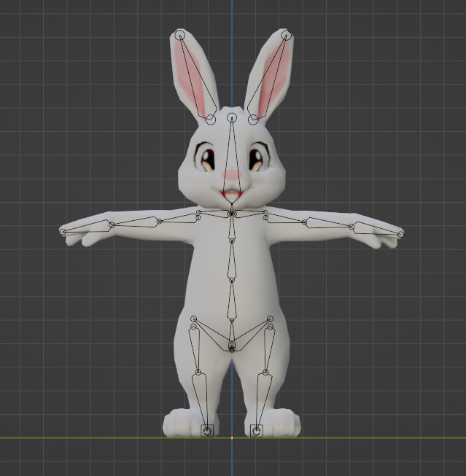Select the joint circle at the head top

232,117
